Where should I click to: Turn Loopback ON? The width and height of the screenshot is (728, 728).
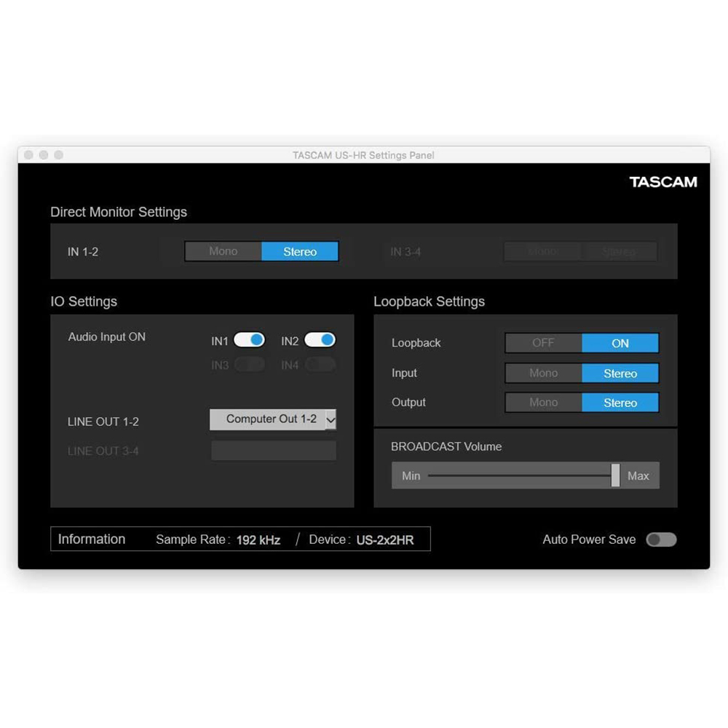[x=620, y=343]
